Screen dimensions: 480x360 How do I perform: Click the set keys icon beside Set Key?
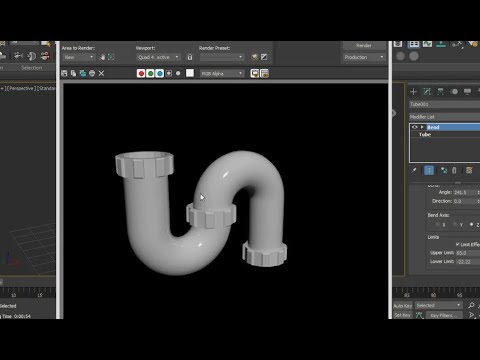[x=419, y=315]
